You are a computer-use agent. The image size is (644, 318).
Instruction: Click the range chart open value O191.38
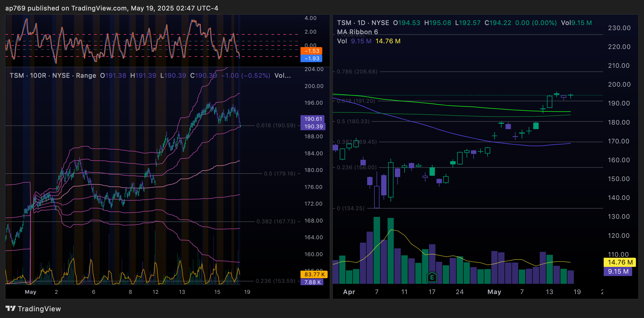point(113,76)
